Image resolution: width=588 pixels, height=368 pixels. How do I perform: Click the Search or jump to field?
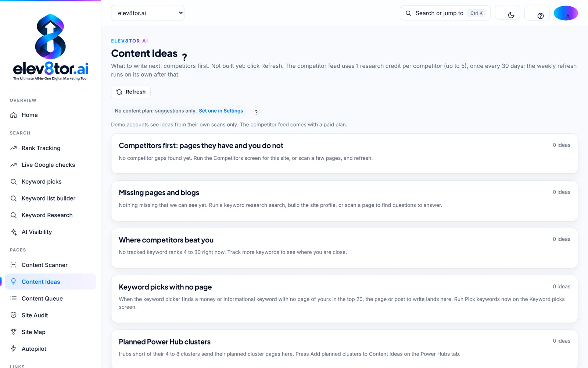(x=445, y=13)
